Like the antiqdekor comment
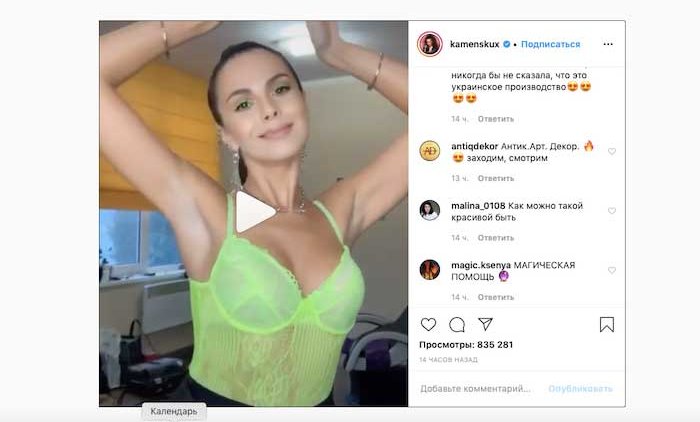The width and height of the screenshot is (700, 422). point(612,151)
